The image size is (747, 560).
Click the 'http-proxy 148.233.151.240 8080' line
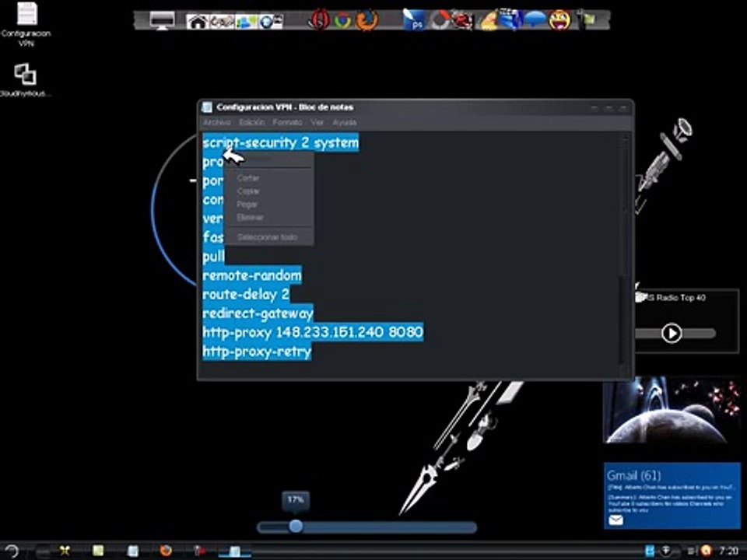point(313,332)
